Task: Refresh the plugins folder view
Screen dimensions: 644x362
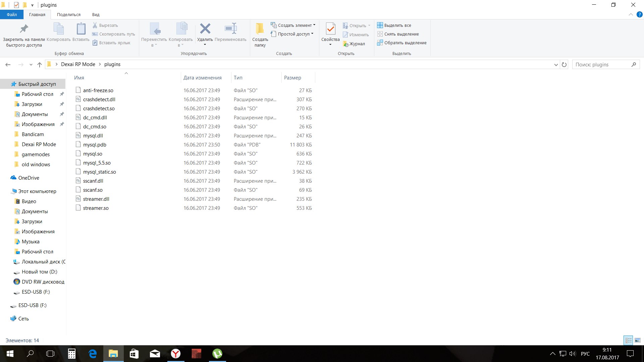Action: [x=564, y=64]
